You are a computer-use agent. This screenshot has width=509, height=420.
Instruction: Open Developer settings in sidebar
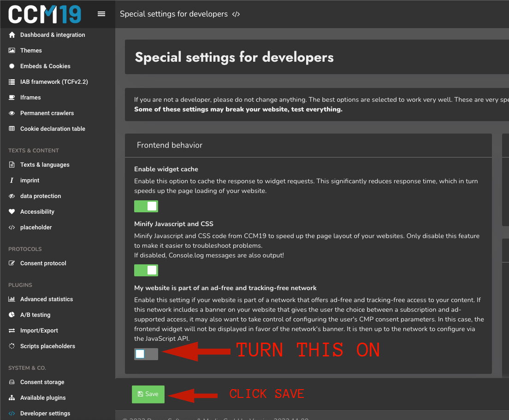click(45, 413)
